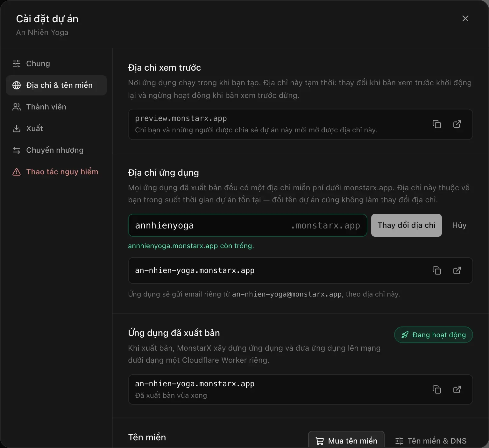
Task: Copy the preview.monstarx.app address
Action: tap(437, 124)
